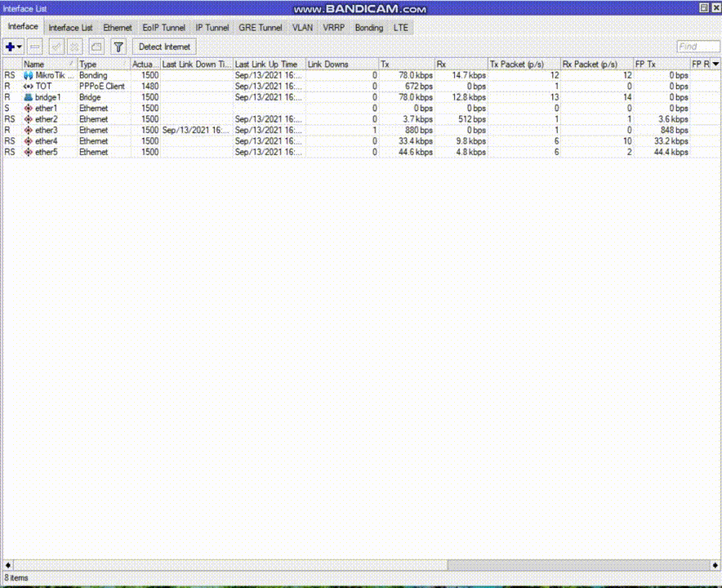This screenshot has height=588, width=722.
Task: Open the VRRP tab
Action: 334,28
